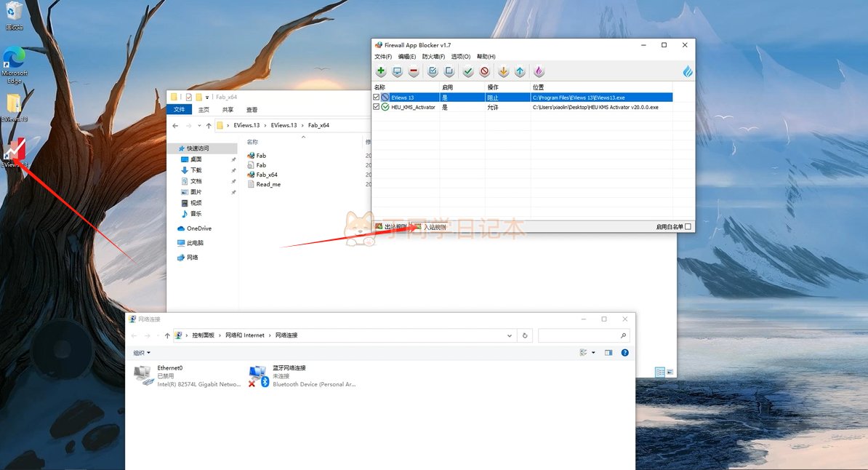
Task: Click the Network Connections search field
Action: pos(579,335)
